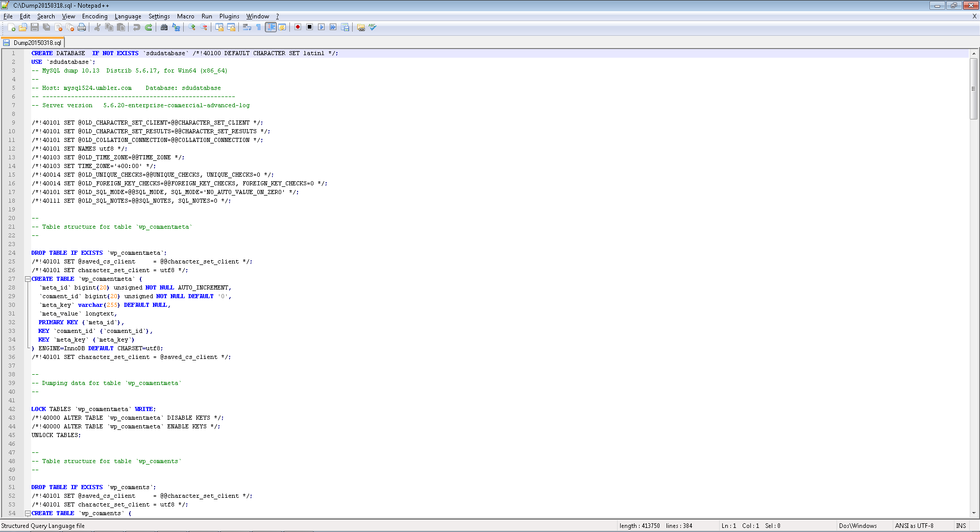Collapse the wp_comments CREATE TABLE fold
The height and width of the screenshot is (532, 980).
[28, 513]
